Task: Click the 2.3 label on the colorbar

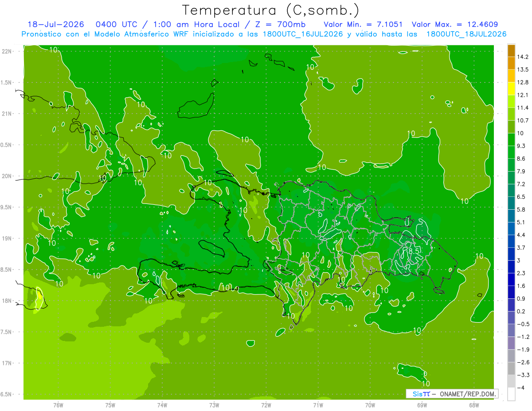Action: (521, 273)
